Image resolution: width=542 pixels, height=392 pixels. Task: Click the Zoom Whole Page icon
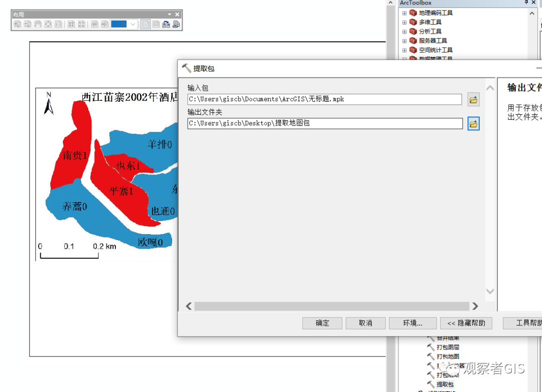(x=48, y=24)
